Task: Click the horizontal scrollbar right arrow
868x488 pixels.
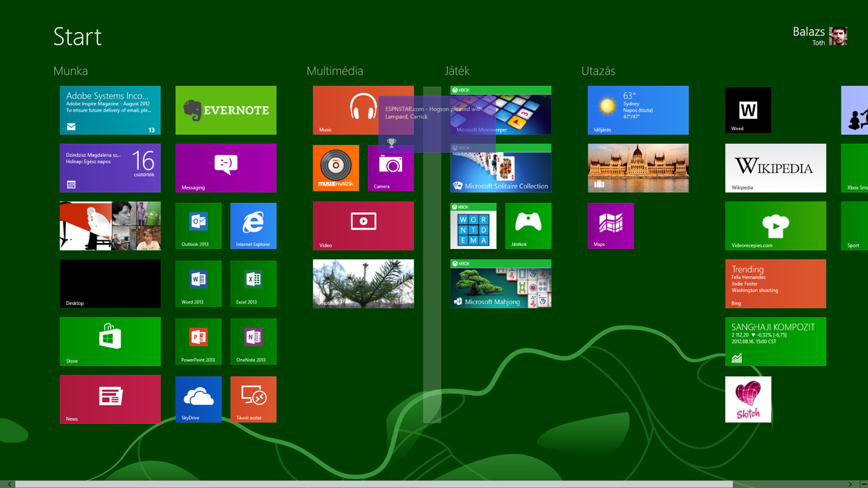Action: [x=850, y=484]
